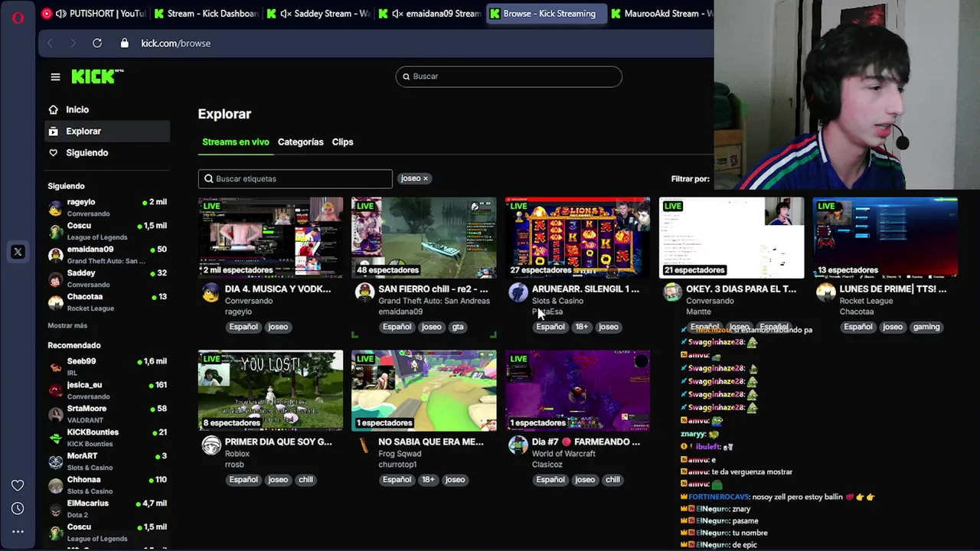Click the gaming tag on LUNES DE PRIME stream
The height and width of the screenshot is (551, 980).
[x=926, y=327]
